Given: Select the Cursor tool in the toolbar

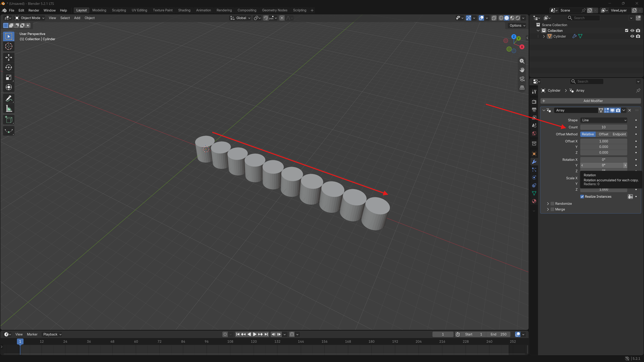Looking at the screenshot, I should [x=9, y=46].
